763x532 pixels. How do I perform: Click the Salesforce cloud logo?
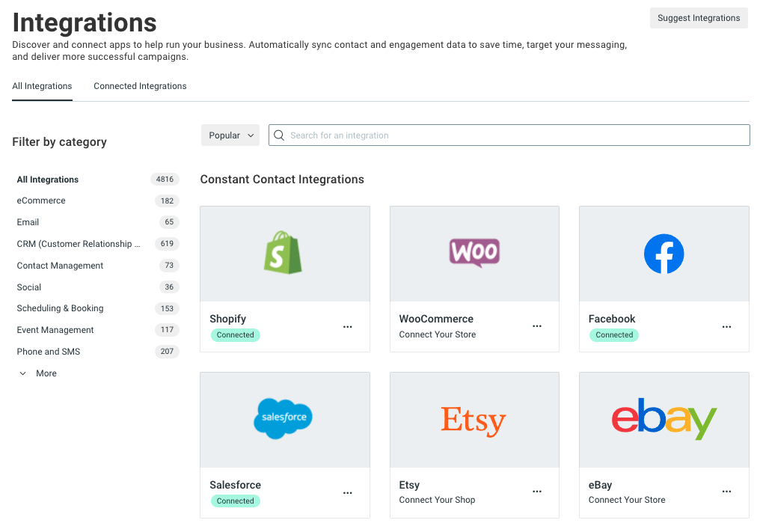283,419
